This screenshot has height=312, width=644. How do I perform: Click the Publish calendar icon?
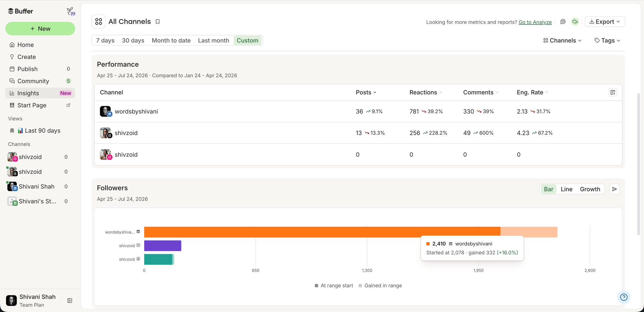pyautogui.click(x=12, y=69)
